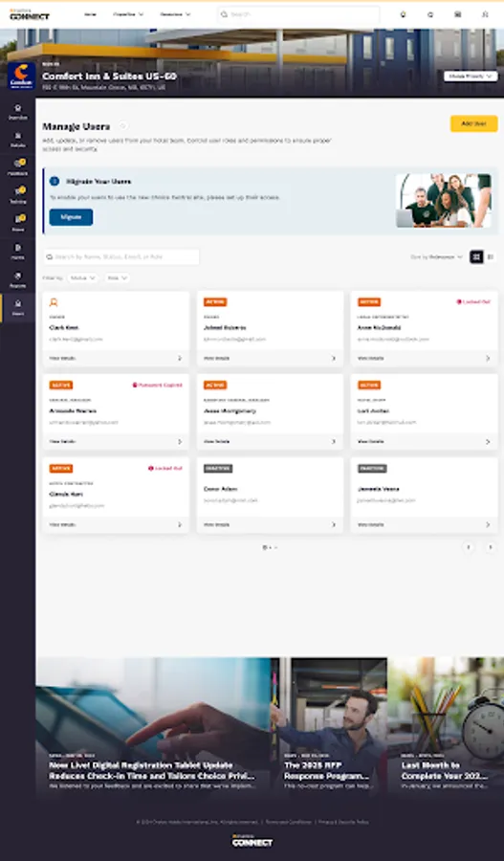
Task: Click the Add User button
Action: (473, 123)
